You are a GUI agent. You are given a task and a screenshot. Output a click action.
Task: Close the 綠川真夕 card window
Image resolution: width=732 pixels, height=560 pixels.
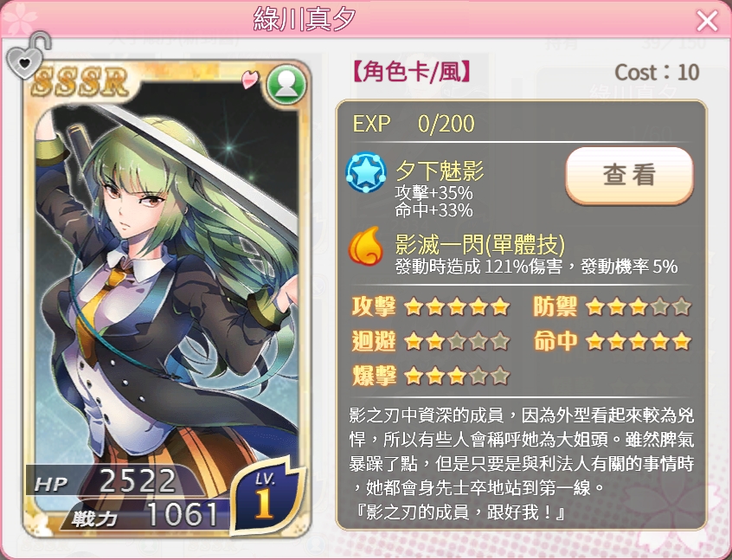click(707, 21)
